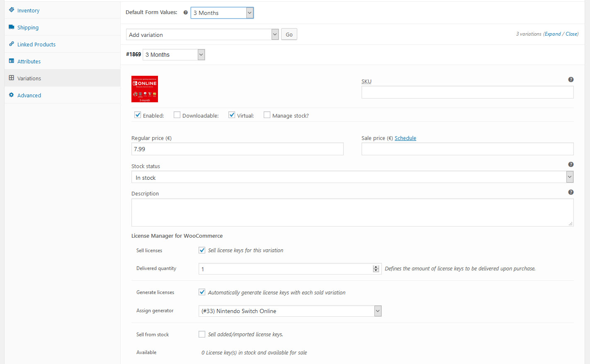Open the Stock status dropdown
Image resolution: width=590 pixels, height=364 pixels.
[x=352, y=177]
